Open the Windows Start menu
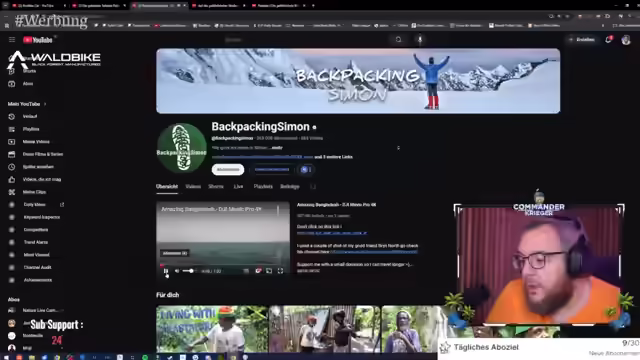This screenshot has width=640, height=360. point(6,357)
